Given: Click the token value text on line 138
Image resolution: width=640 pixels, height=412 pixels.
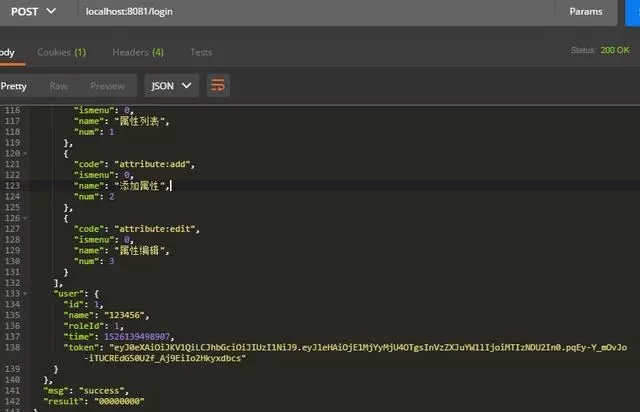Looking at the screenshot, I should click(x=350, y=347).
